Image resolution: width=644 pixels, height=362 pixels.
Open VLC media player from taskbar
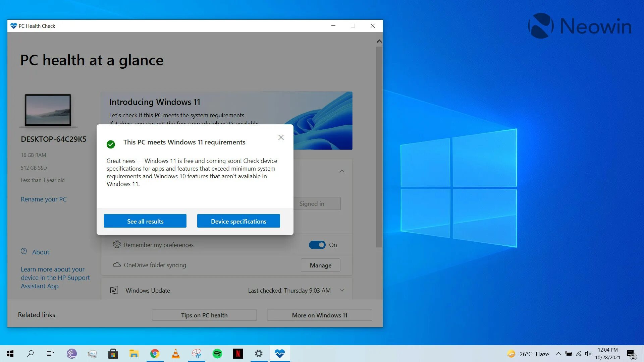(x=175, y=353)
